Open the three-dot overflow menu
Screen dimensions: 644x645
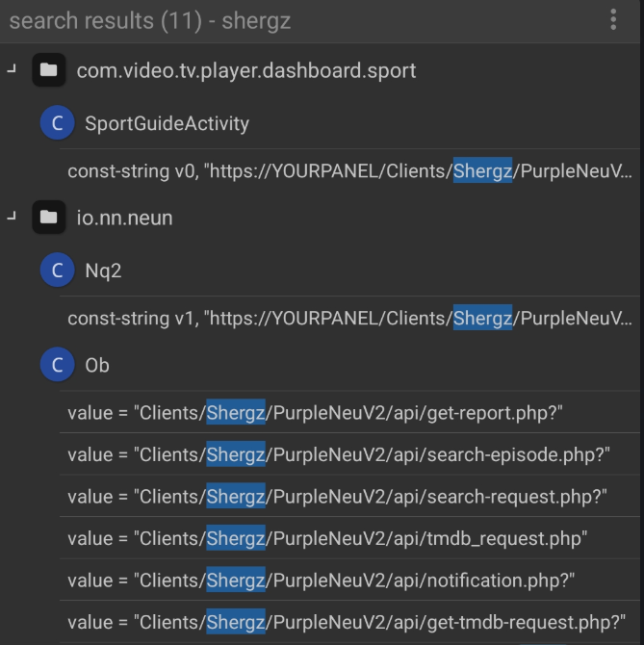[613, 20]
